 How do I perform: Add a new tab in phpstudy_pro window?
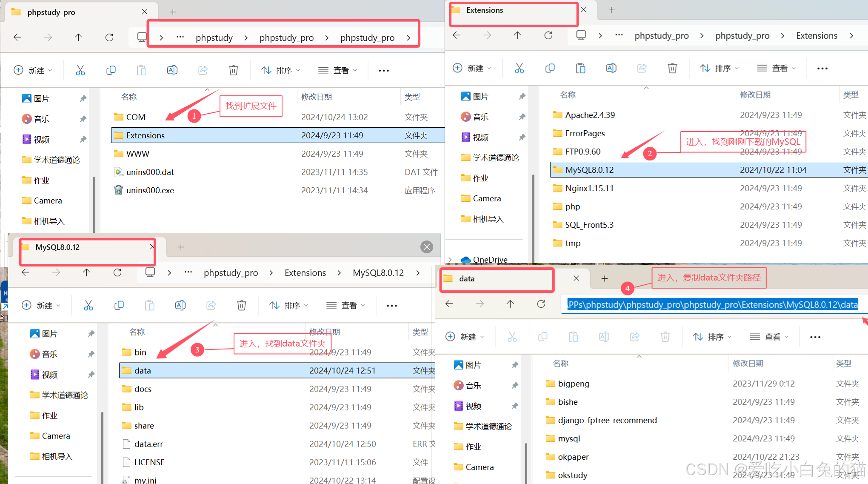tap(173, 12)
